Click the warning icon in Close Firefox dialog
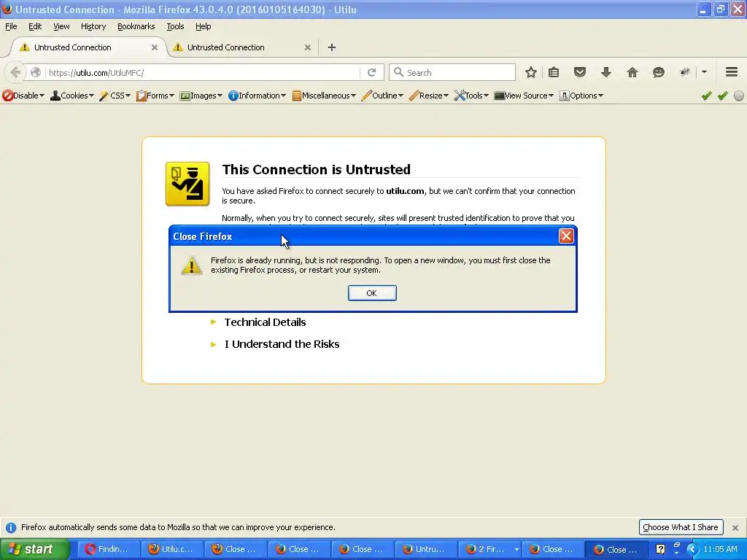 [x=192, y=265]
